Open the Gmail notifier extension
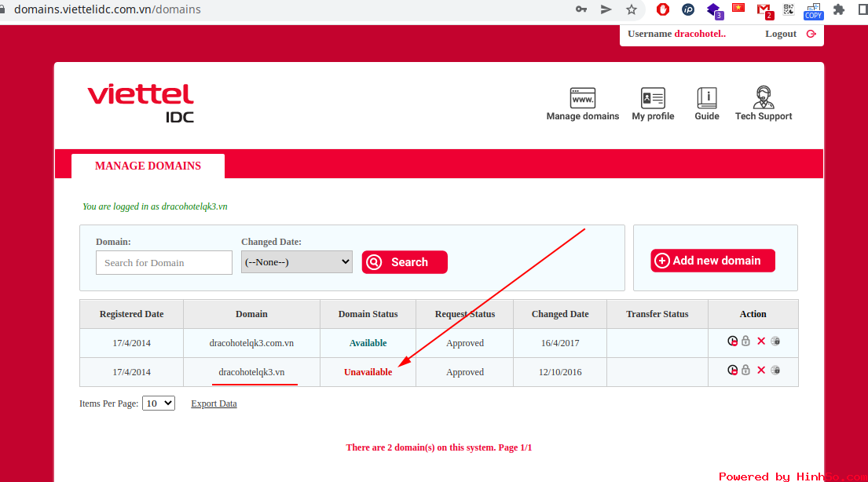The image size is (868, 482). pos(764,10)
